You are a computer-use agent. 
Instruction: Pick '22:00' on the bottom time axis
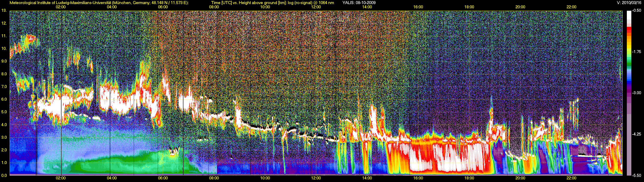[x=571, y=178]
